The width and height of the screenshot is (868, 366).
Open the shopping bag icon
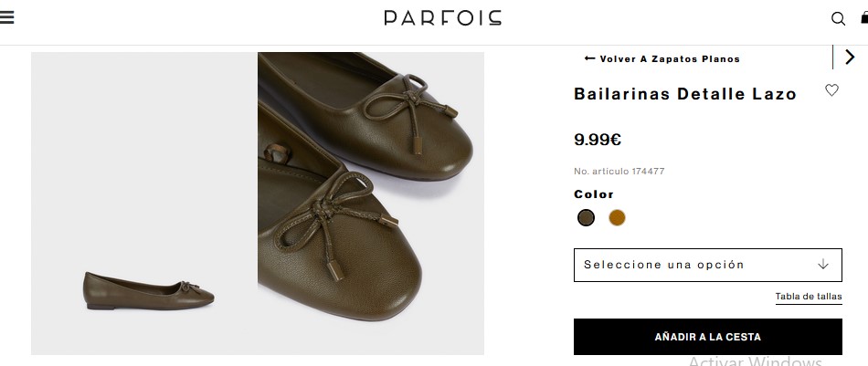(x=863, y=18)
